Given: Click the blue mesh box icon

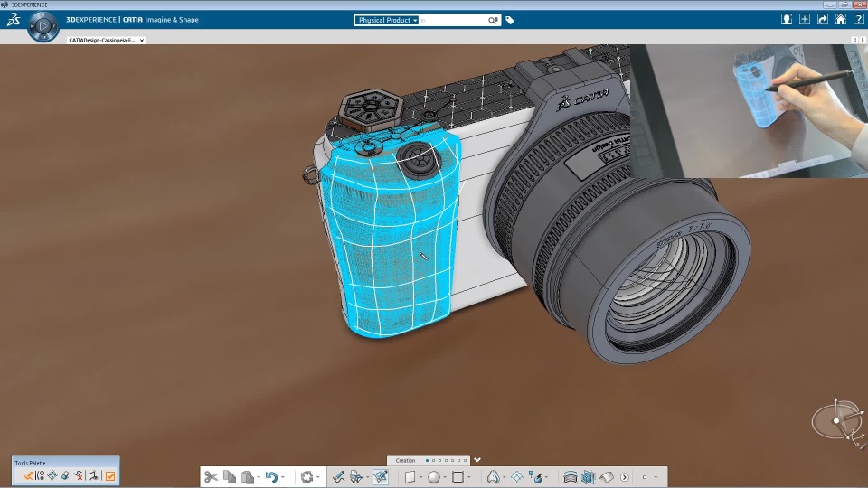Looking at the screenshot, I should tap(589, 477).
